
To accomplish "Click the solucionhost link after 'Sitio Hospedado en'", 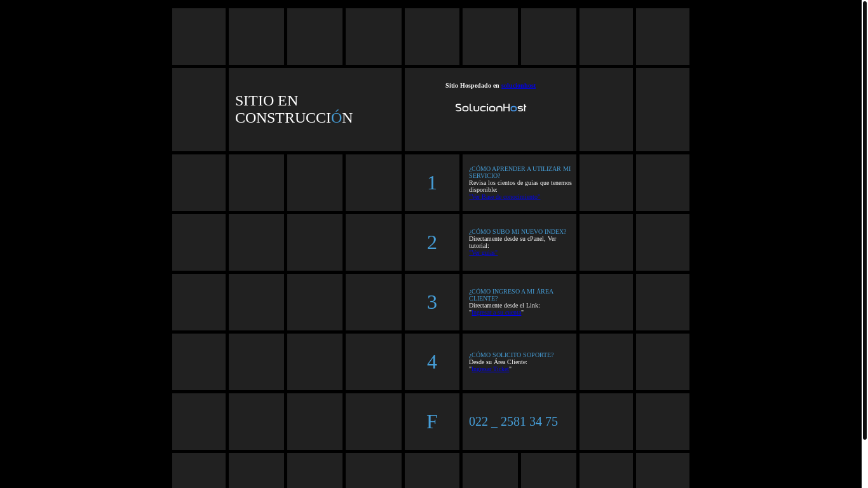I will point(519,86).
